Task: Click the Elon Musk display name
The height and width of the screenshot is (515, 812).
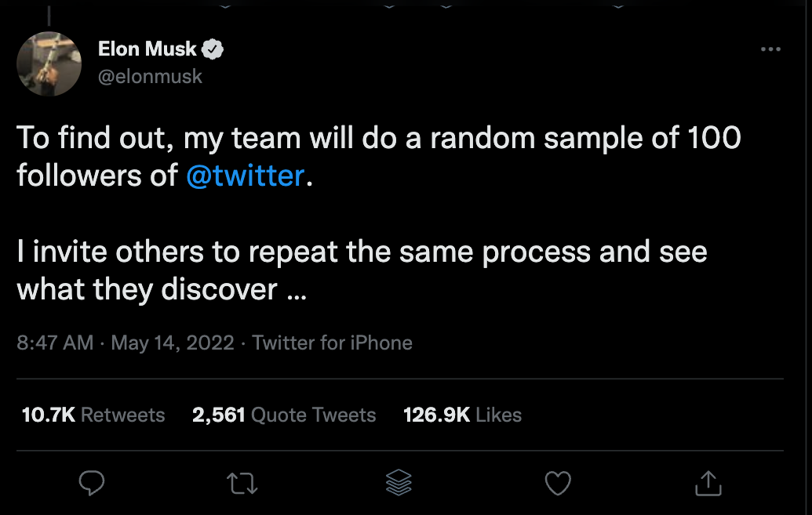Action: click(147, 49)
